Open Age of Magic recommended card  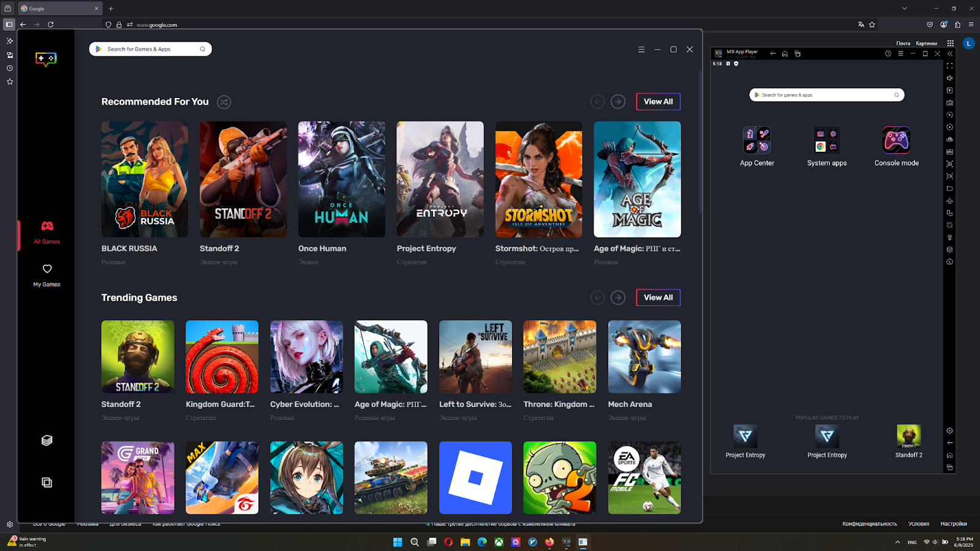[x=637, y=179]
